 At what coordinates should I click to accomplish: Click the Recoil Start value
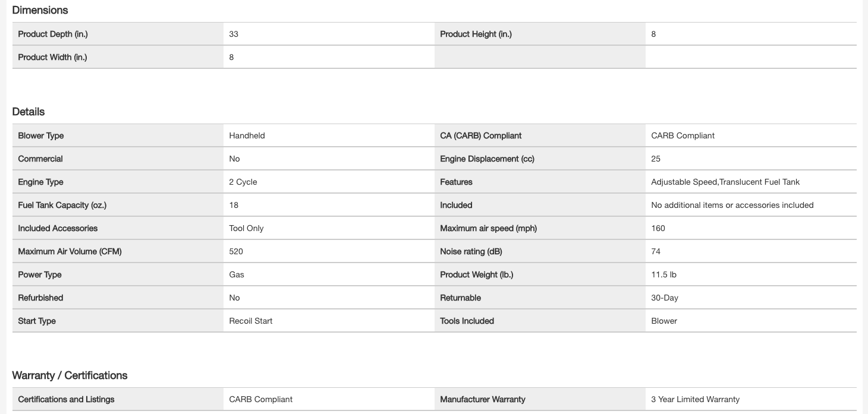pyautogui.click(x=251, y=321)
